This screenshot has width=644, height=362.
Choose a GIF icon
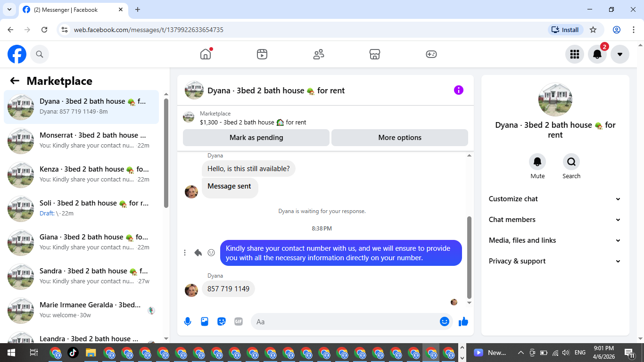239,321
